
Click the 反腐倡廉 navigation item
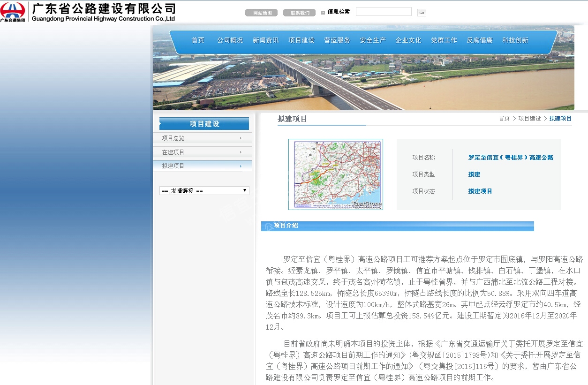(x=480, y=40)
